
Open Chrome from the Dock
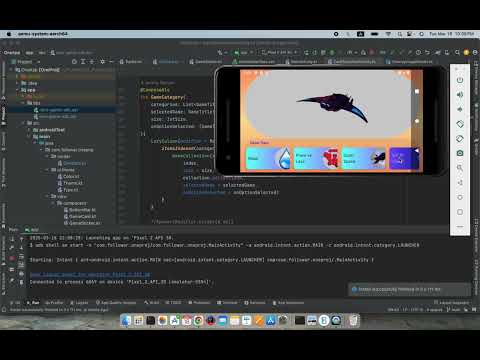[198, 321]
